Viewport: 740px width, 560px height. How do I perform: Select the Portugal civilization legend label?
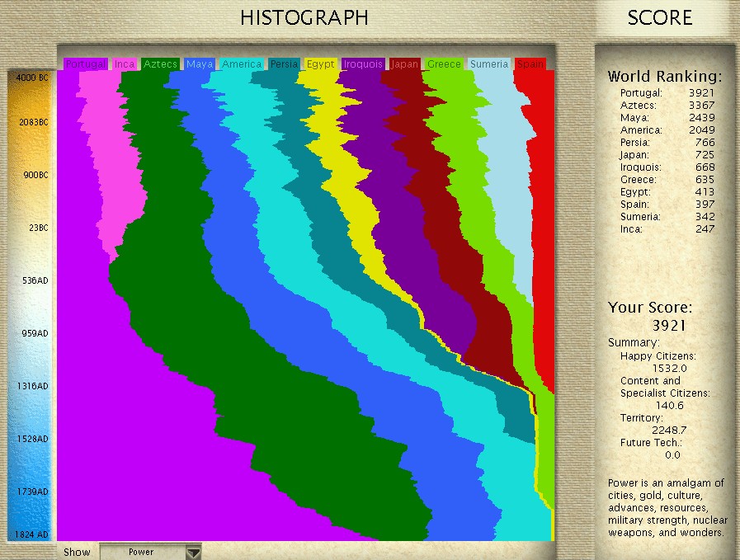85,64
